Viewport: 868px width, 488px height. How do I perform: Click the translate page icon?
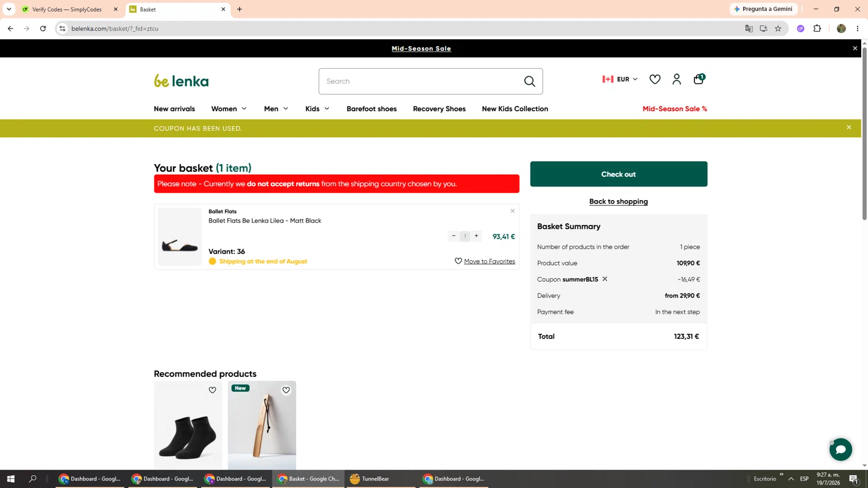(x=749, y=28)
